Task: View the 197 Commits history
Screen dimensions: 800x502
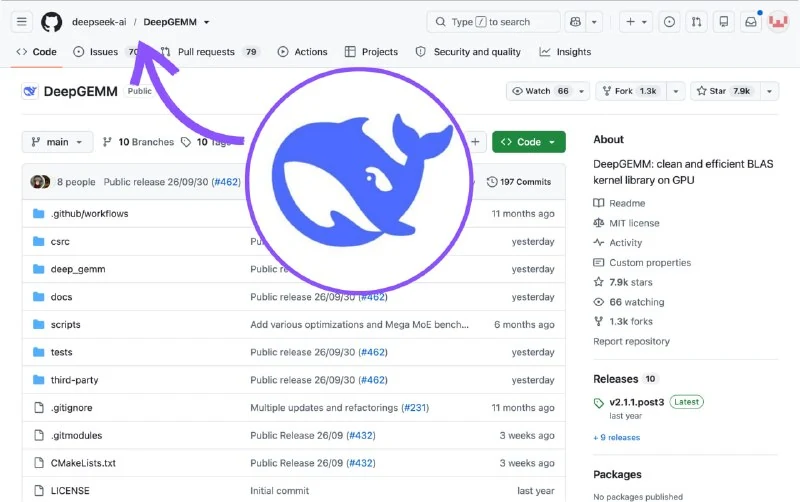Action: pyautogui.click(x=519, y=182)
